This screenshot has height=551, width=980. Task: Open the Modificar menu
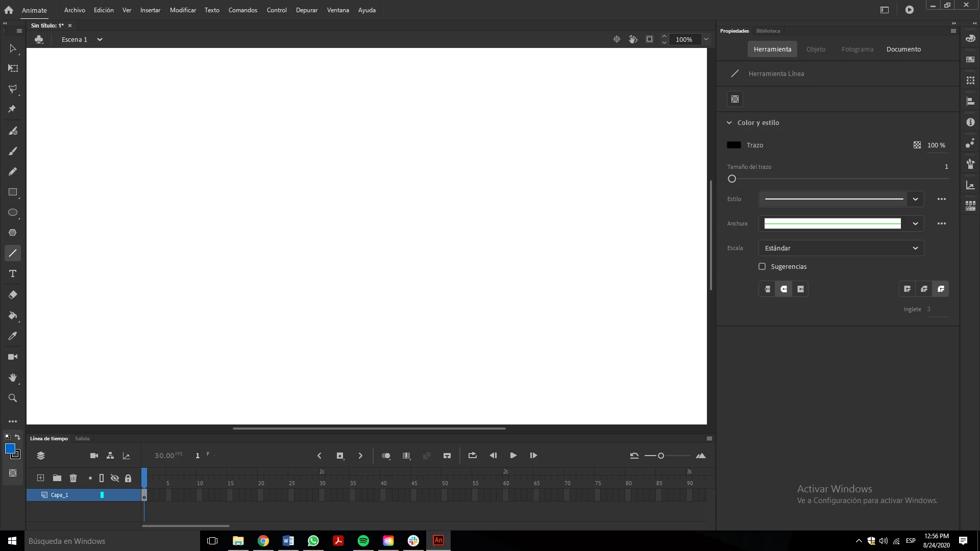pyautogui.click(x=183, y=10)
